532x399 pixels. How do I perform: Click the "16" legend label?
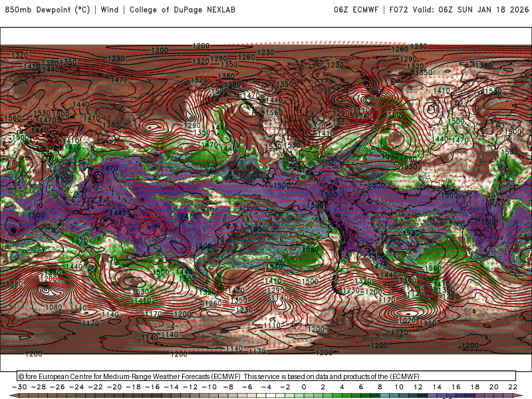(456, 387)
